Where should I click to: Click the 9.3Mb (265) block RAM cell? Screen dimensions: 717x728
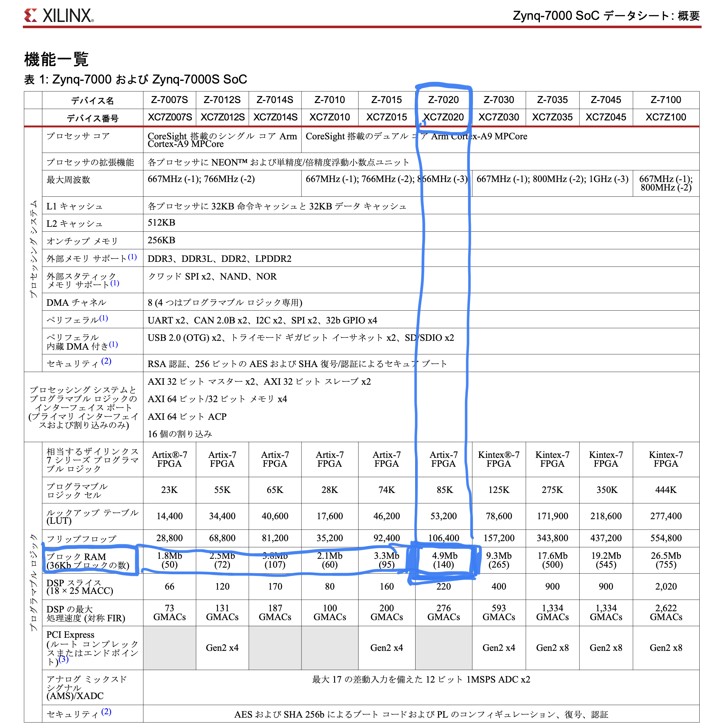pos(499,560)
